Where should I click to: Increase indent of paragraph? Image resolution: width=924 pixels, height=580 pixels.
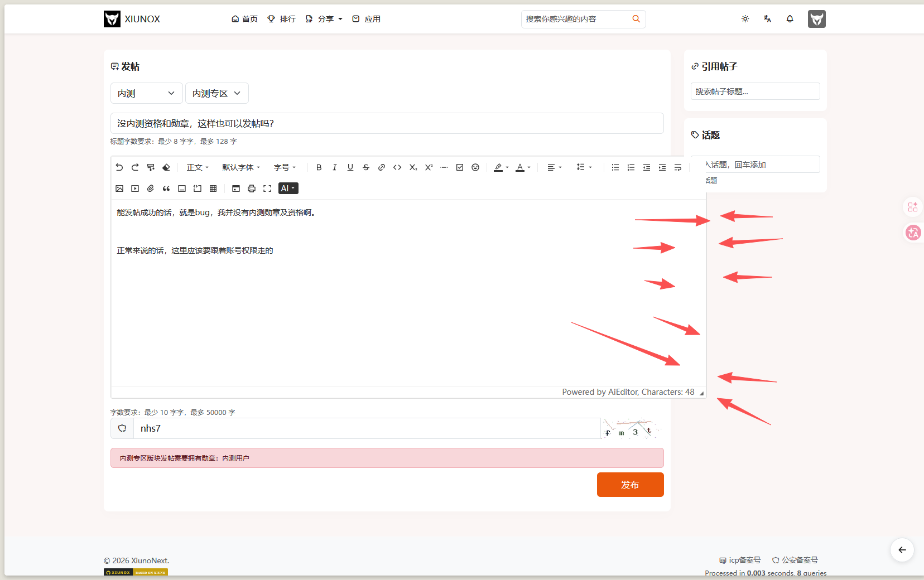coord(662,167)
